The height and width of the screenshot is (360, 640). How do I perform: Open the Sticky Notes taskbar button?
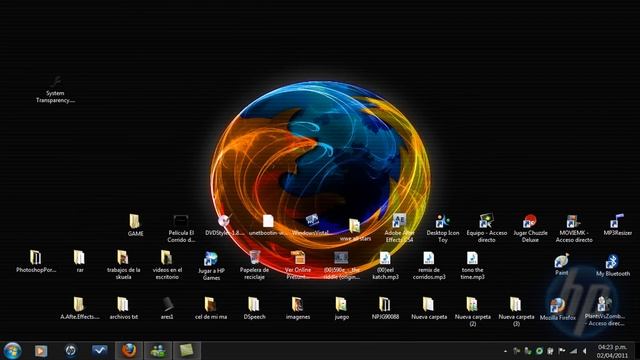pyautogui.click(x=187, y=351)
